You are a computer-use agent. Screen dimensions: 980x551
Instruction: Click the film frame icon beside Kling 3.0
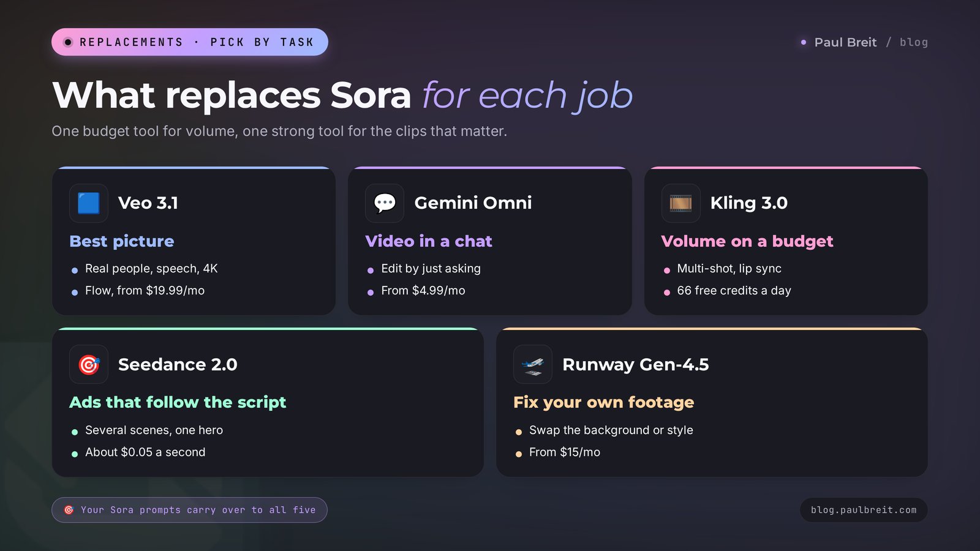680,203
